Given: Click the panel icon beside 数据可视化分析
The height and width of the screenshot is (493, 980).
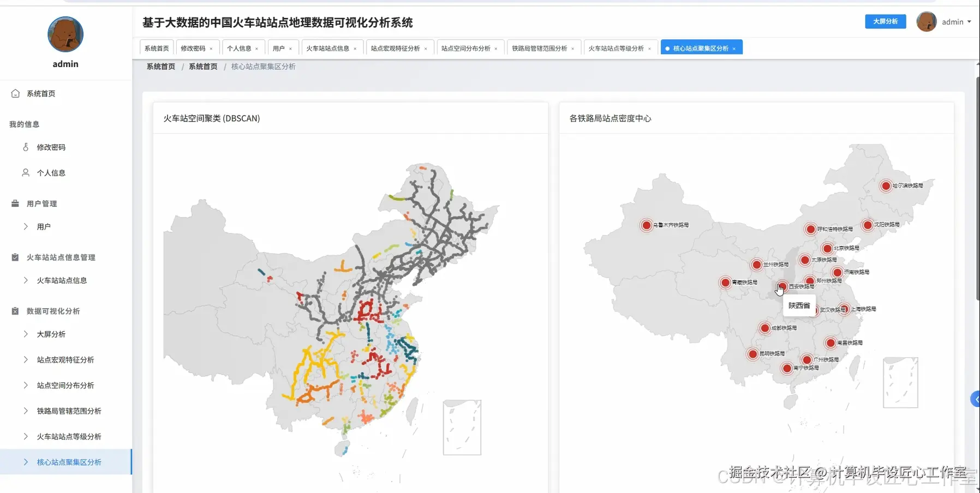Looking at the screenshot, I should pos(15,310).
